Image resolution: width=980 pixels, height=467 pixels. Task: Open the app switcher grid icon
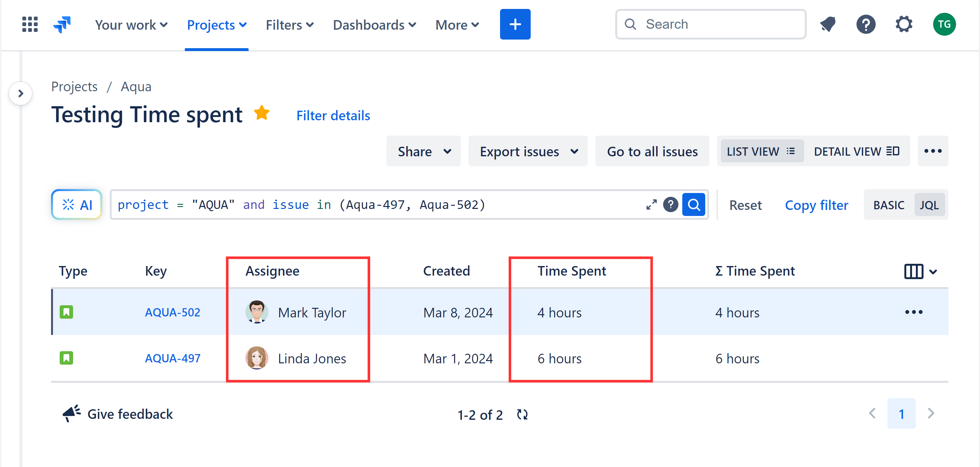29,24
